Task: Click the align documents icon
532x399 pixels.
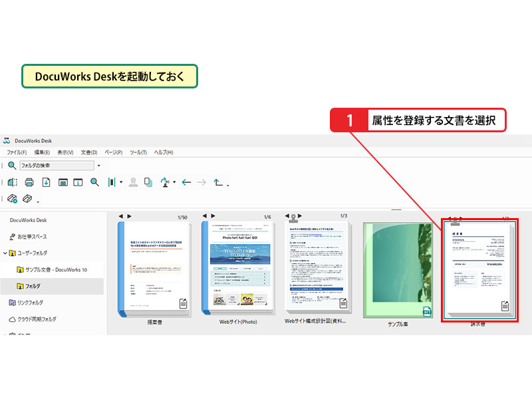Action: [112, 182]
